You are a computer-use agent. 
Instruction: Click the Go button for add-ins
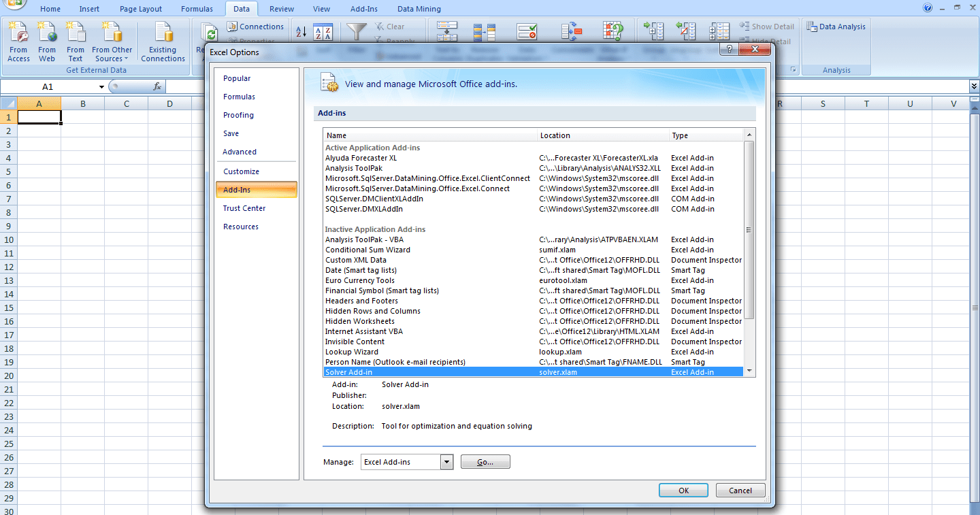pos(485,461)
